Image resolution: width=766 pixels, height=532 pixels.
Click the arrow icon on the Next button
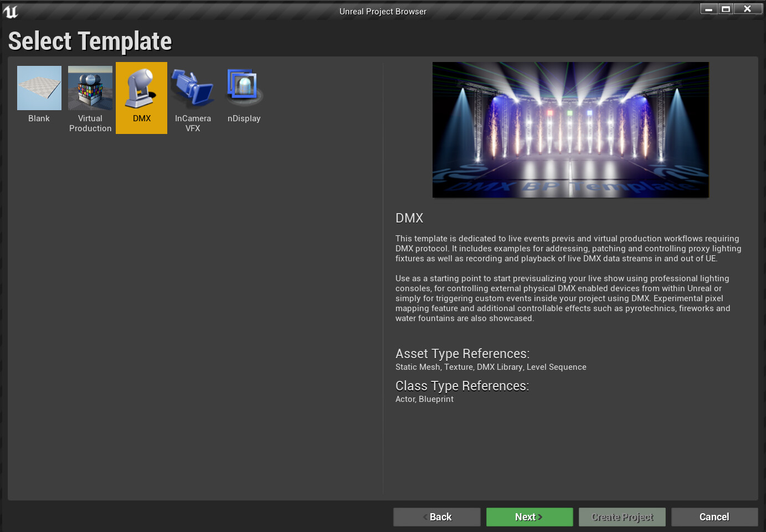(x=540, y=516)
